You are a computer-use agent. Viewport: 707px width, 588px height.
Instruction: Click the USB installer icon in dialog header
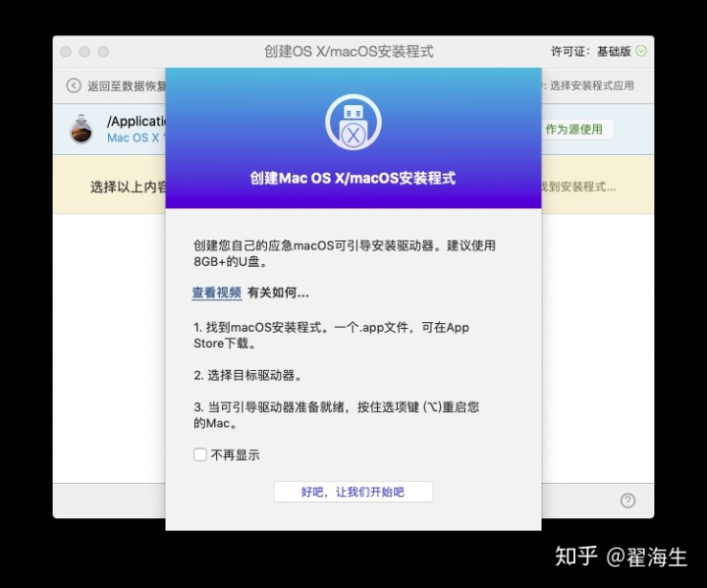(353, 122)
